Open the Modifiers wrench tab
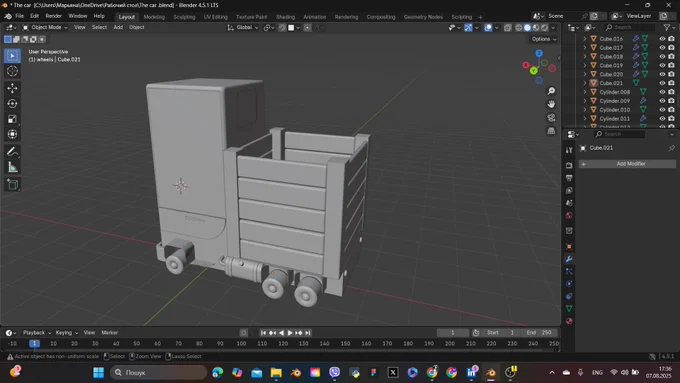This screenshot has height=383, width=680. click(569, 259)
